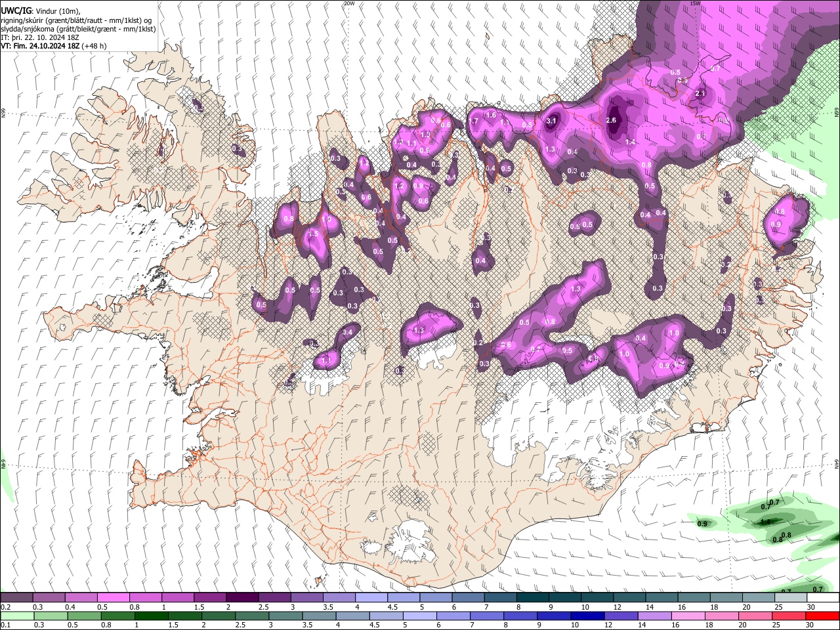840x630 pixels.
Task: Click the light grey upper-legend swatch between 25 and 30
Action: tap(791, 598)
